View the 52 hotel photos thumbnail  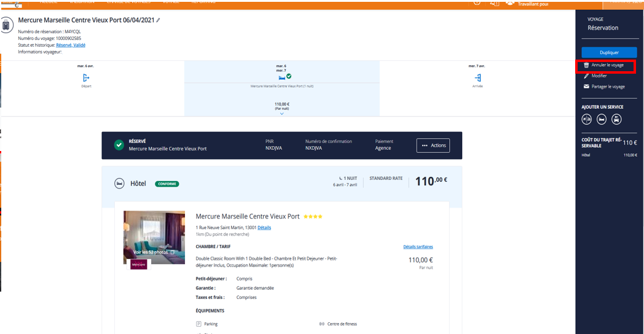(154, 238)
